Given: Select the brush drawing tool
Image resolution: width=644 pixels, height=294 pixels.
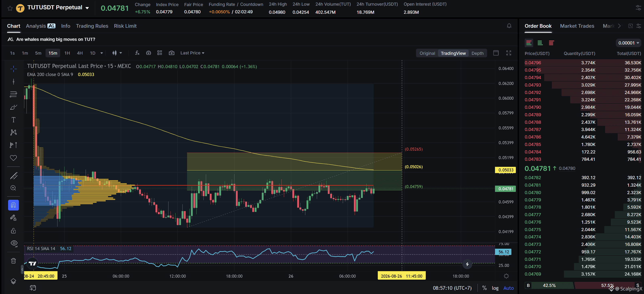Looking at the screenshot, I should tap(14, 107).
